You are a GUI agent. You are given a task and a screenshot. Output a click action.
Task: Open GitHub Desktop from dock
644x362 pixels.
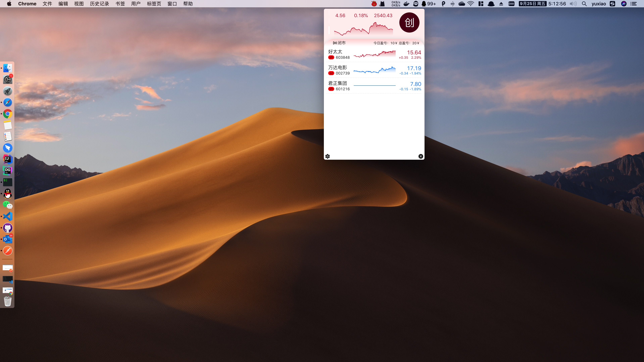pyautogui.click(x=8, y=228)
